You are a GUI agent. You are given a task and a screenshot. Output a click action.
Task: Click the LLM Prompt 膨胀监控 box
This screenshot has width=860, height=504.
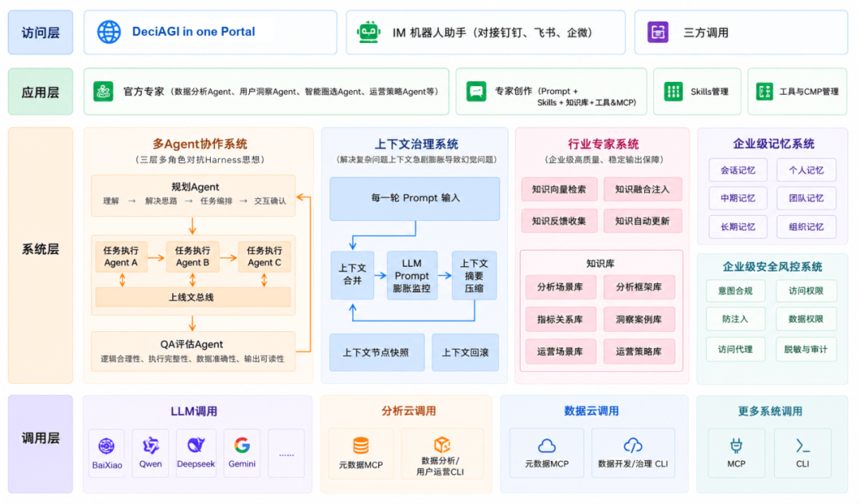(412, 275)
